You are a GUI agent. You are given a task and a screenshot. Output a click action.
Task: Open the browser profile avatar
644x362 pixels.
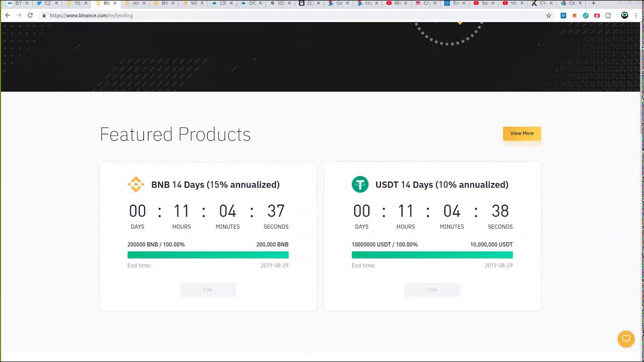(x=624, y=16)
